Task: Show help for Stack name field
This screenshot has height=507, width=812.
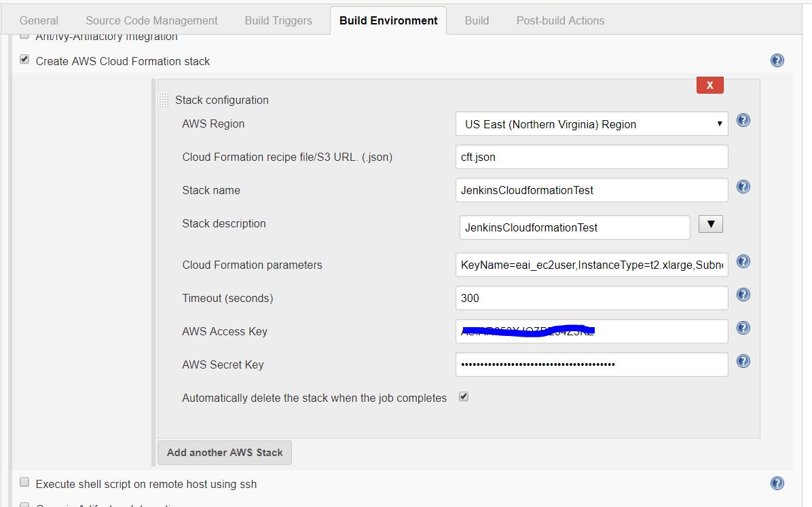Action: click(x=743, y=187)
